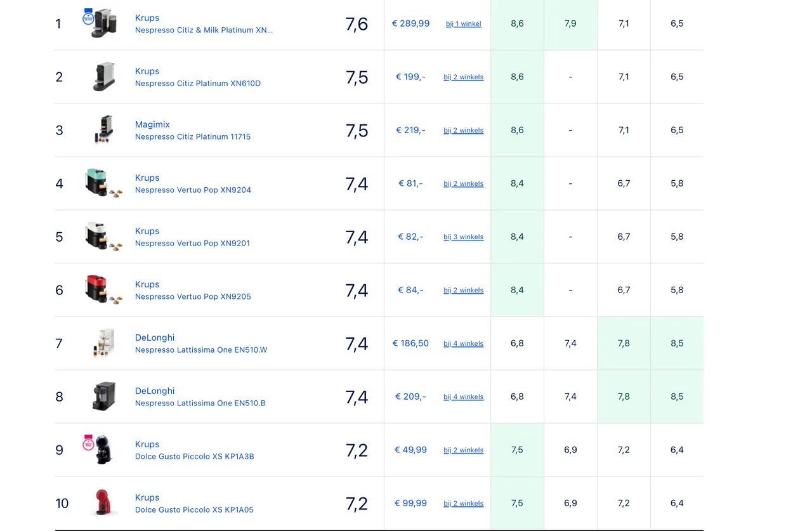Open 'bij 2 winkels' link for € 49,99
The width and height of the screenshot is (812, 531).
click(464, 450)
